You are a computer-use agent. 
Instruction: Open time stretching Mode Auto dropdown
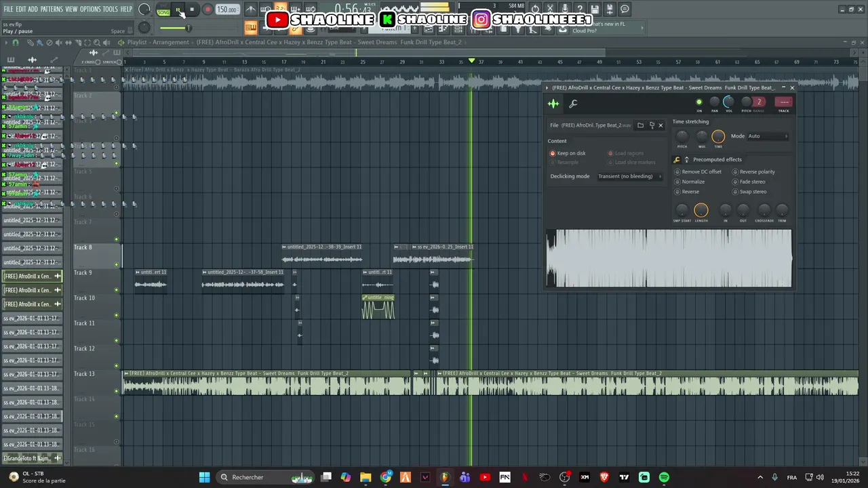(x=768, y=136)
